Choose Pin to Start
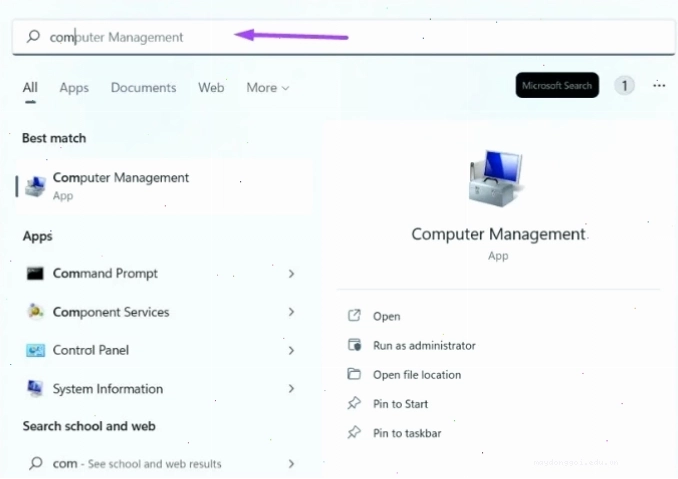678x479 pixels. (x=400, y=404)
